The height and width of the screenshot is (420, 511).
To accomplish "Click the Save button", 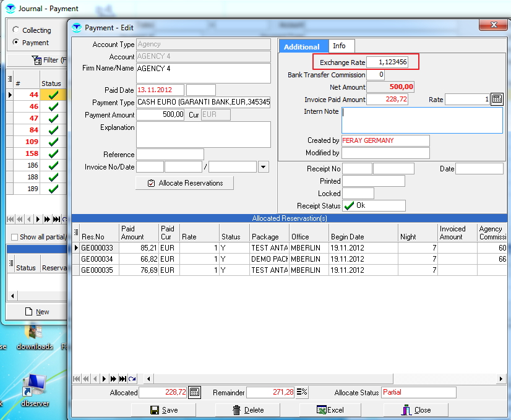I will pos(164,409).
